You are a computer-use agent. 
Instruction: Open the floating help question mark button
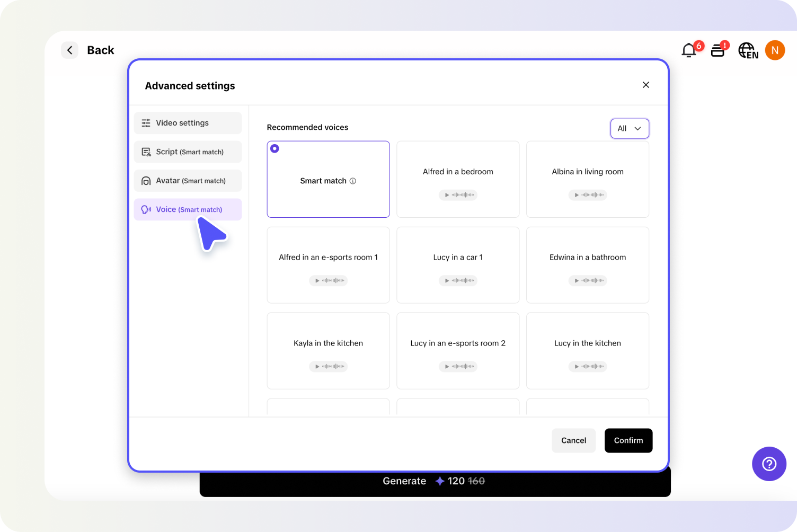click(769, 464)
